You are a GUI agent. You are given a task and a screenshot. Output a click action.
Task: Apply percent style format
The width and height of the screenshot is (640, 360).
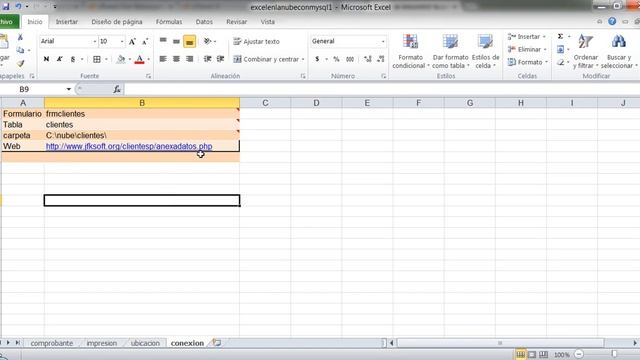point(336,59)
